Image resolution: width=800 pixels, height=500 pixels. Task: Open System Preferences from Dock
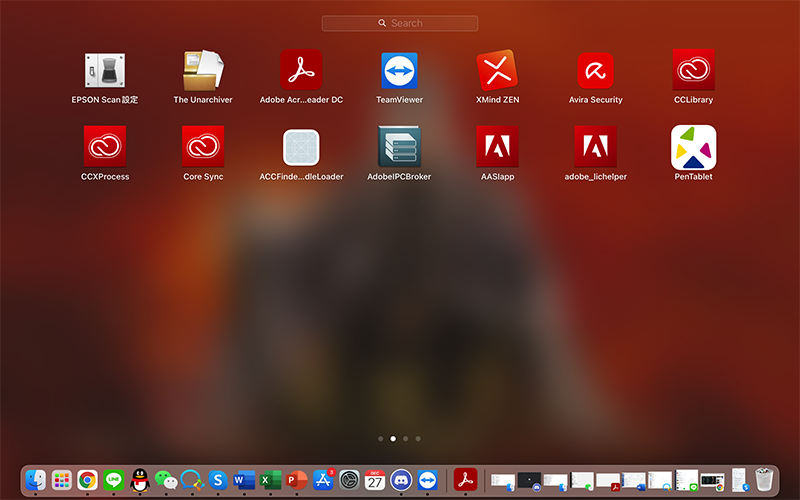click(349, 480)
